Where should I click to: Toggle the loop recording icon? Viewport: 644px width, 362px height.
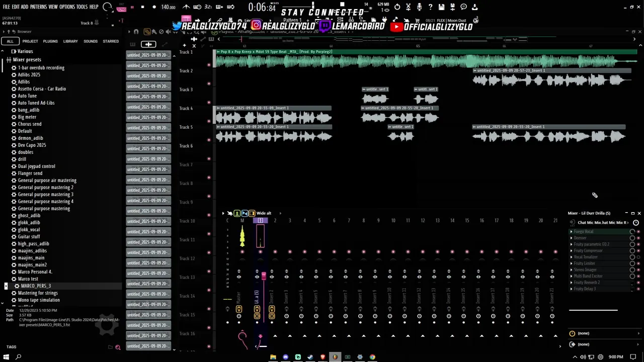230,7
